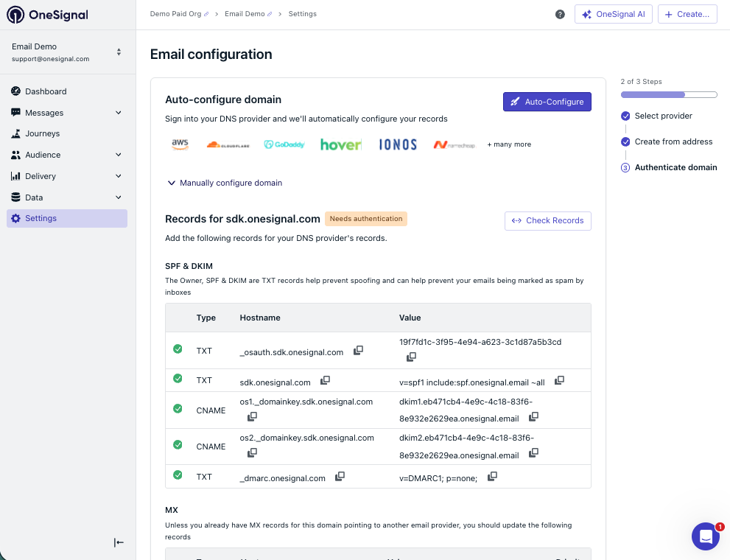Click the Messages chat bubble icon
Screen dimensions: 730x560
pos(15,113)
